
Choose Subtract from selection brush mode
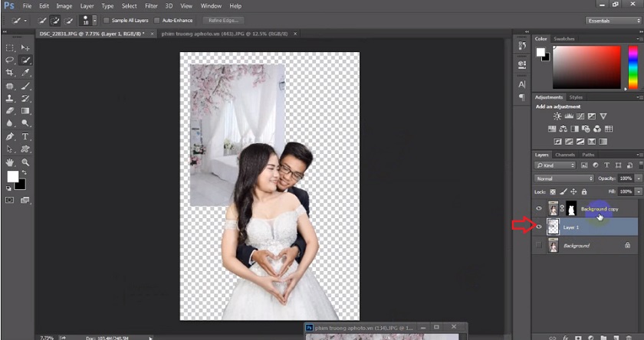coord(68,20)
